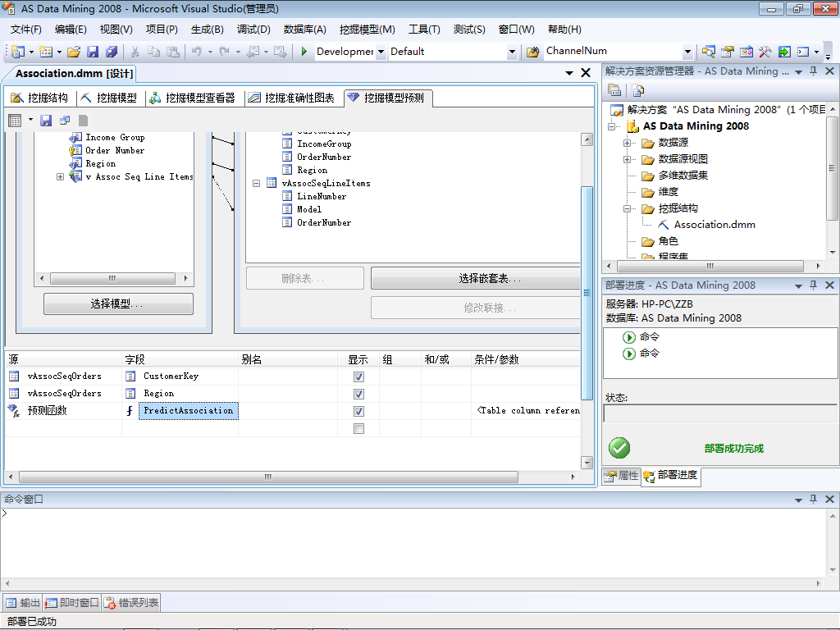Open the Default platform dropdown

pyautogui.click(x=512, y=52)
